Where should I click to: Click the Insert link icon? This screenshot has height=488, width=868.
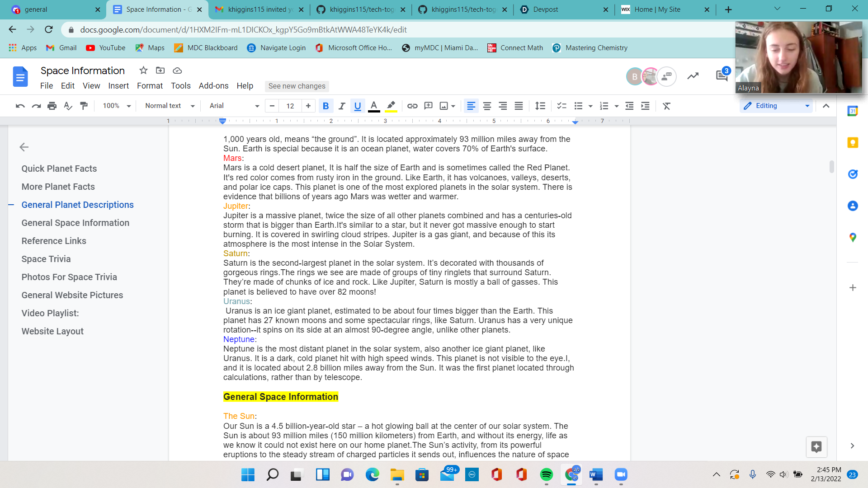coord(412,106)
